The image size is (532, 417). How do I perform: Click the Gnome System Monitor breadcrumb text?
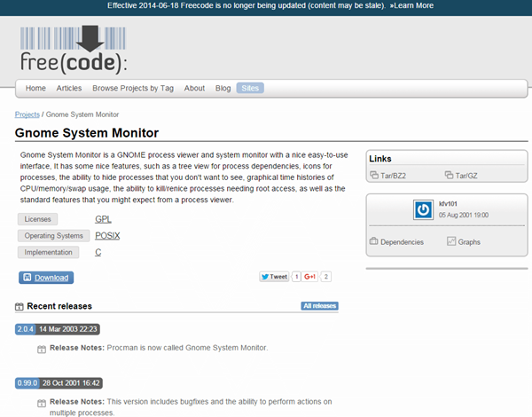coord(82,114)
